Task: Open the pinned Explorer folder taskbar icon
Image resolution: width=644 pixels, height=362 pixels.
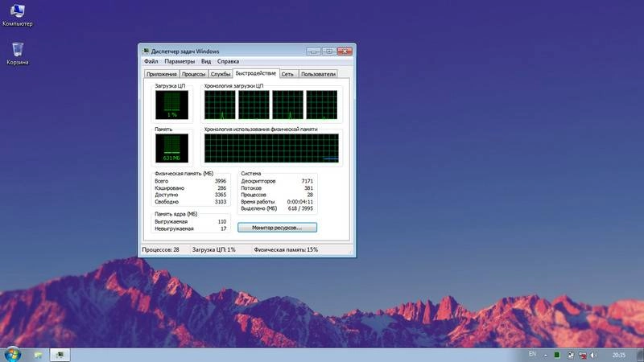Action: coord(38,355)
